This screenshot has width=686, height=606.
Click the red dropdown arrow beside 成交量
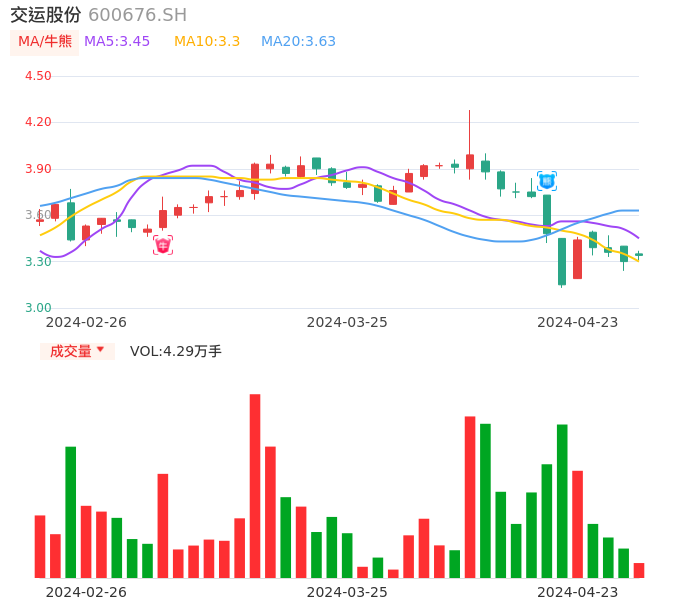click(x=100, y=350)
